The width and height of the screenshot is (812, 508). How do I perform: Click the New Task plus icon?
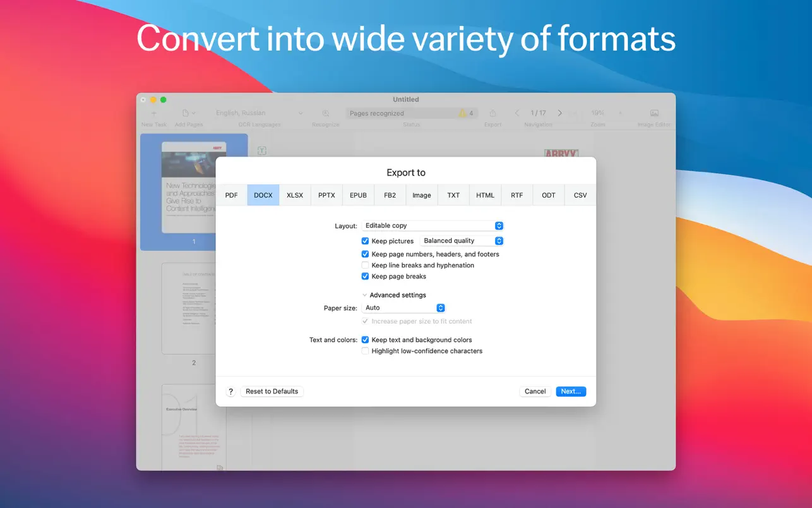(x=153, y=113)
